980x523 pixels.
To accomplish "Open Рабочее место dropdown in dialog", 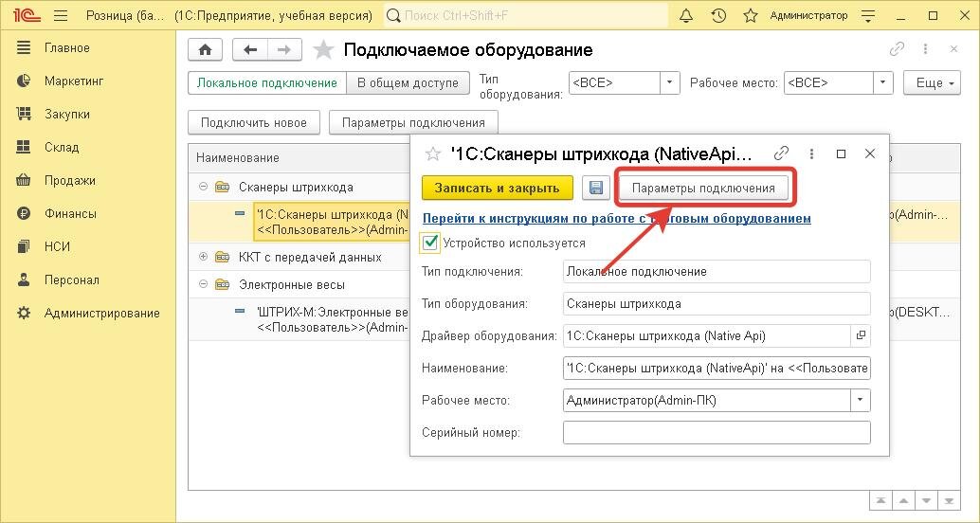I will tap(860, 400).
